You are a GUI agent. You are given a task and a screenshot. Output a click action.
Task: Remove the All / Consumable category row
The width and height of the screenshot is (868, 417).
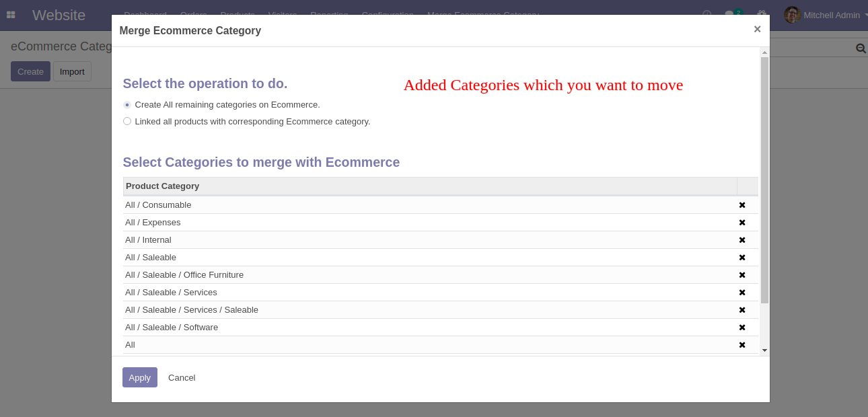click(x=742, y=205)
